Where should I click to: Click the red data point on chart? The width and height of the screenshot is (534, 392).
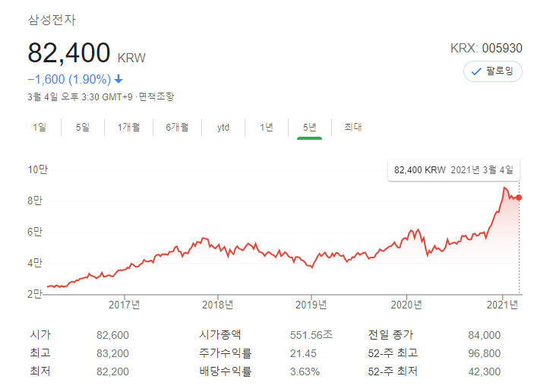519,198
